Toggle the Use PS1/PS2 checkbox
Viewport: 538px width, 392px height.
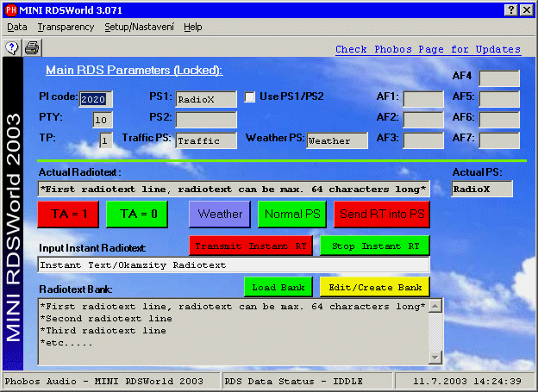249,97
